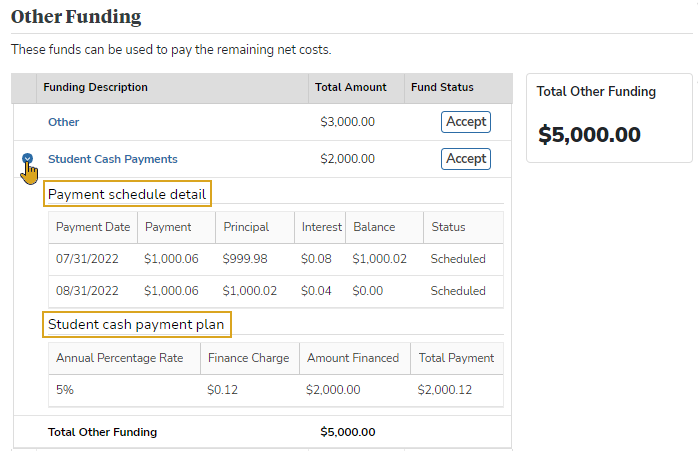
Task: Click the 5% annual percentage rate value
Action: coord(65,390)
